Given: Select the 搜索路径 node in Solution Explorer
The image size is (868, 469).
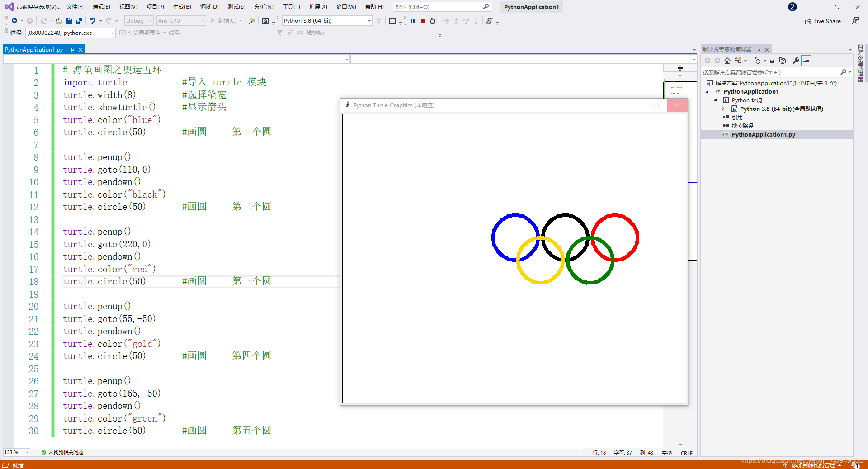Looking at the screenshot, I should (x=742, y=126).
